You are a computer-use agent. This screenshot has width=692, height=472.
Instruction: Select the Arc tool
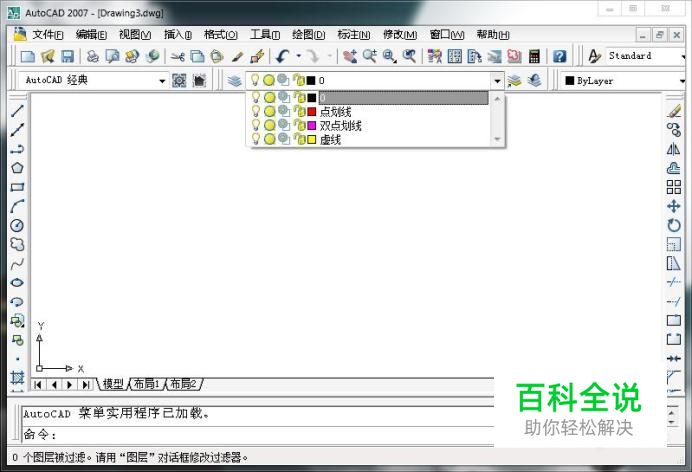(17, 206)
